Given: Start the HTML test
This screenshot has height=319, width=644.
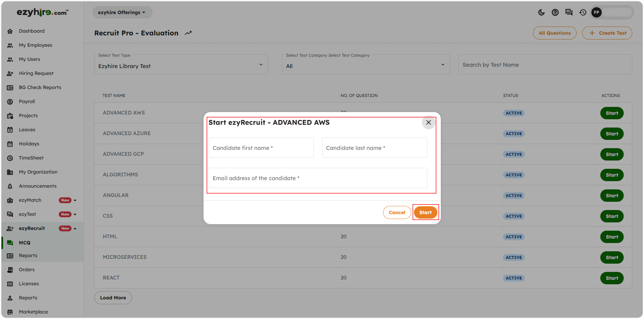Looking at the screenshot, I should 612,237.
